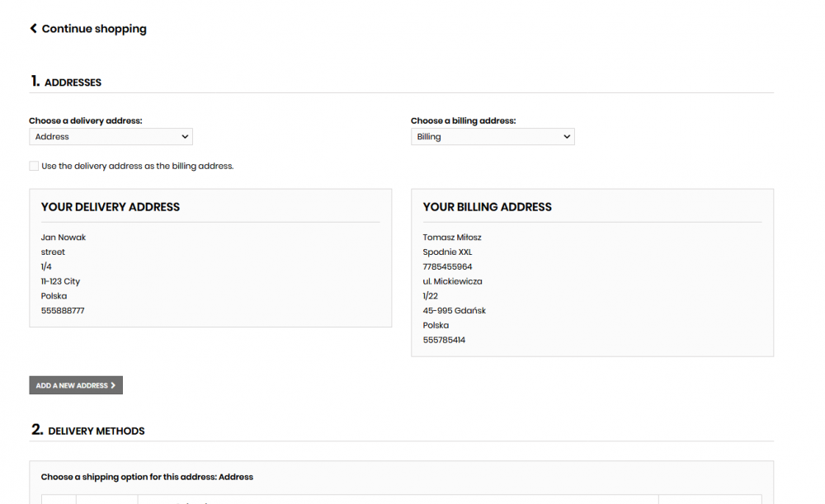
Task: Open the billing address selector showing Billing
Action: coord(493,136)
